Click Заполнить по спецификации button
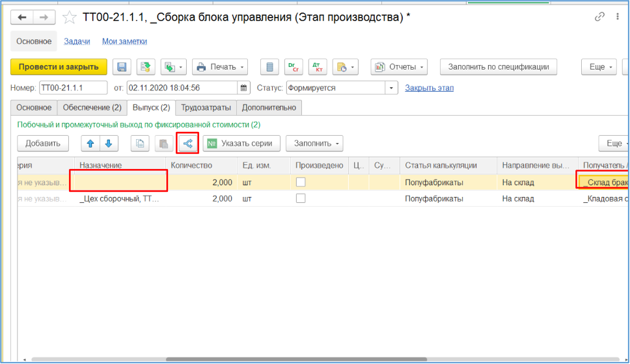The width and height of the screenshot is (630, 364). 499,67
